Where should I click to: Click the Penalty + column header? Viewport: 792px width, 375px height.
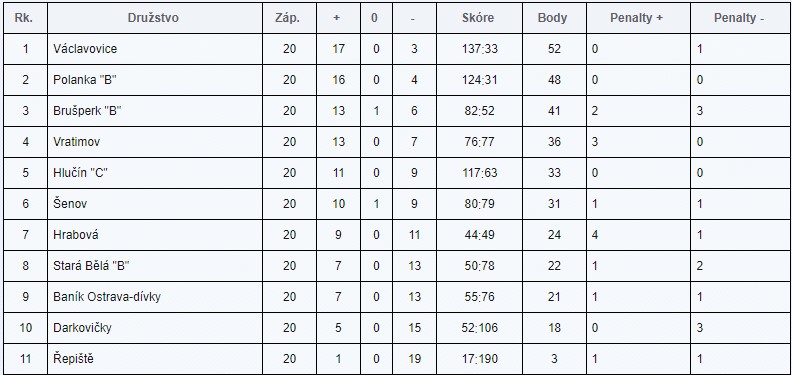click(x=636, y=18)
